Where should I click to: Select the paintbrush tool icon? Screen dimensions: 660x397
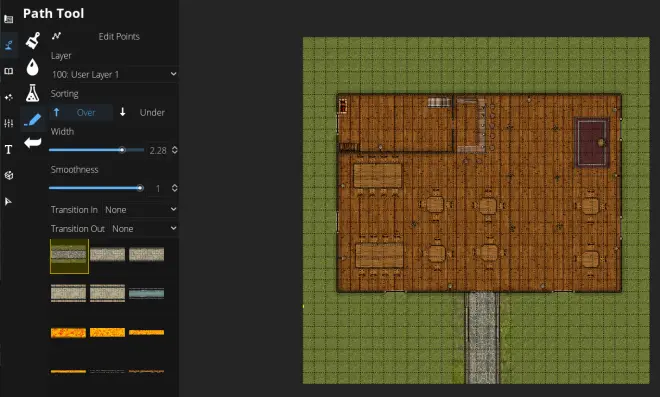click(32, 40)
